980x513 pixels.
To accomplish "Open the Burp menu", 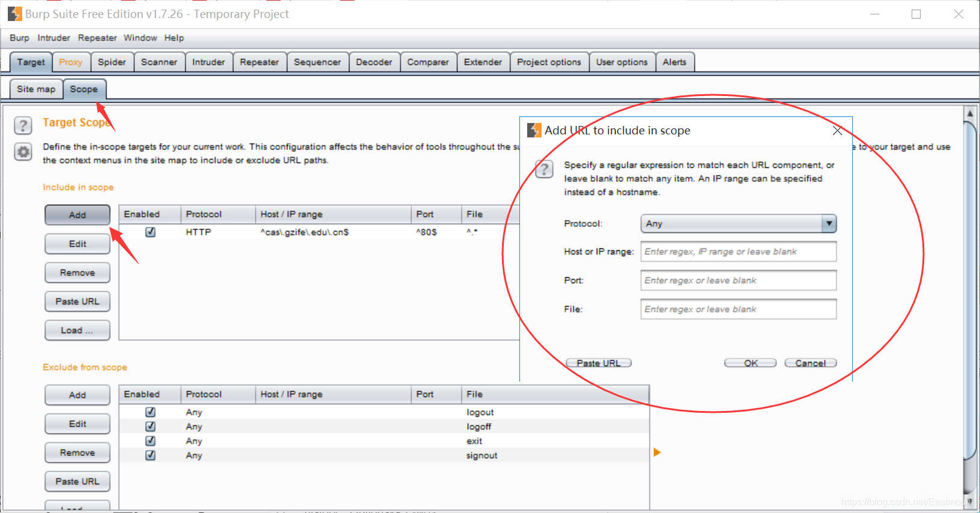I will pyautogui.click(x=19, y=38).
